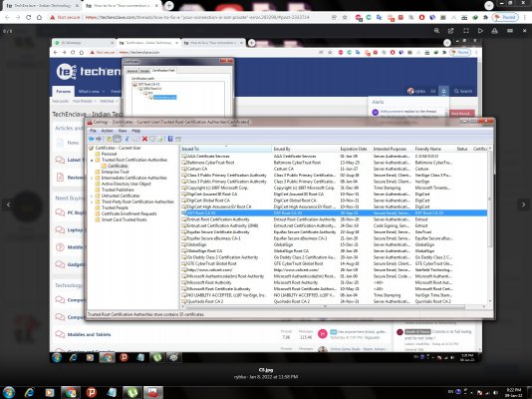Viewport: 532px width, 399px height.
Task: Open the red extension icon with badge
Action: point(359,17)
